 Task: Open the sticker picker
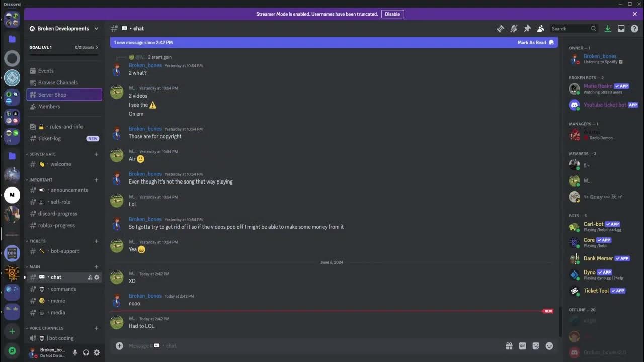(x=536, y=346)
